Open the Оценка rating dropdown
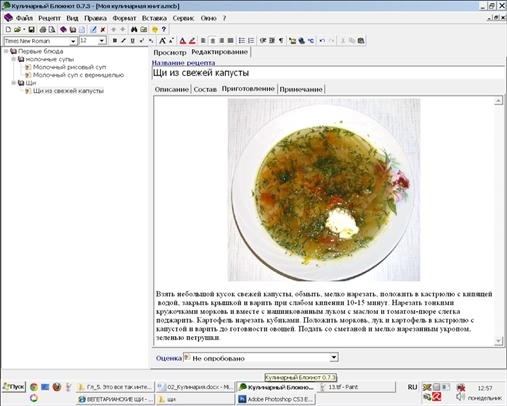Viewport: 507px width, 406px height. 334,358
